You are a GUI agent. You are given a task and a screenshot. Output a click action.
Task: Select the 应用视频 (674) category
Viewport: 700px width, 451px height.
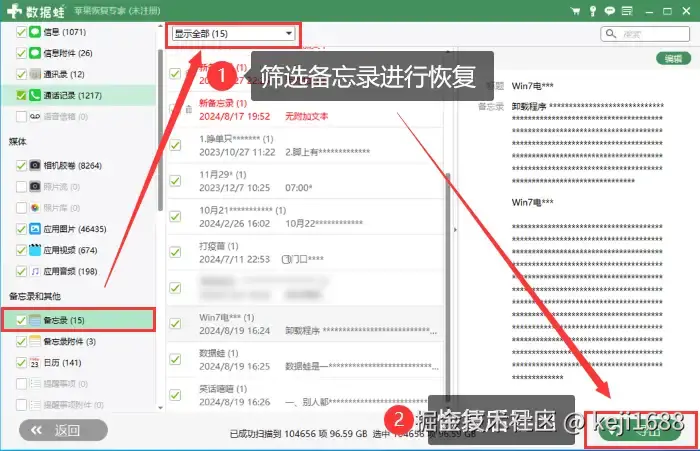click(x=79, y=250)
